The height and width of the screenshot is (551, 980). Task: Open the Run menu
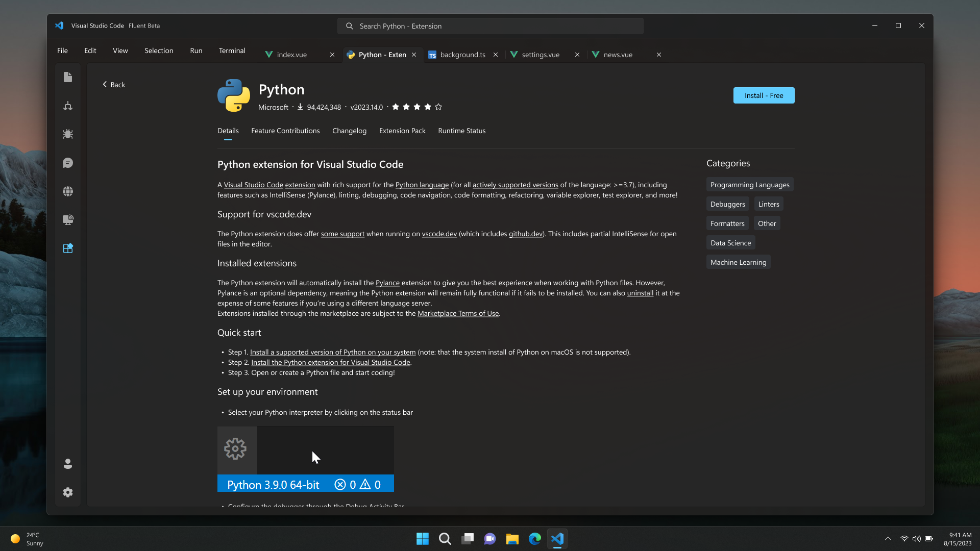[x=196, y=51]
